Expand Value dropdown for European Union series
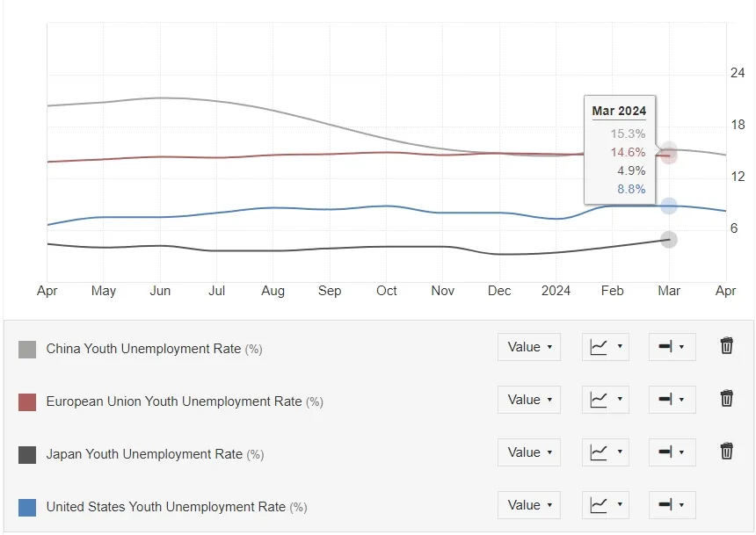This screenshot has width=756, height=535. coord(529,399)
